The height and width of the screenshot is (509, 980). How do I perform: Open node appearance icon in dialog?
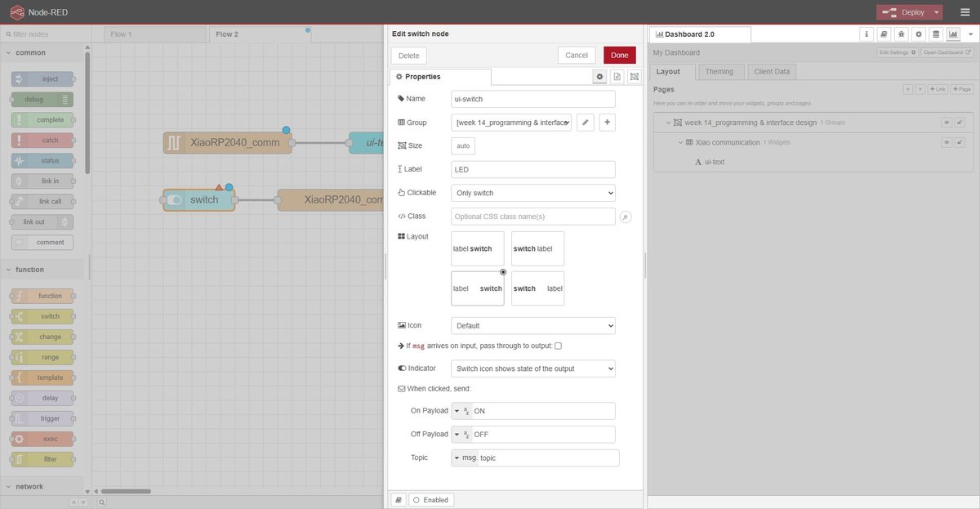(635, 77)
